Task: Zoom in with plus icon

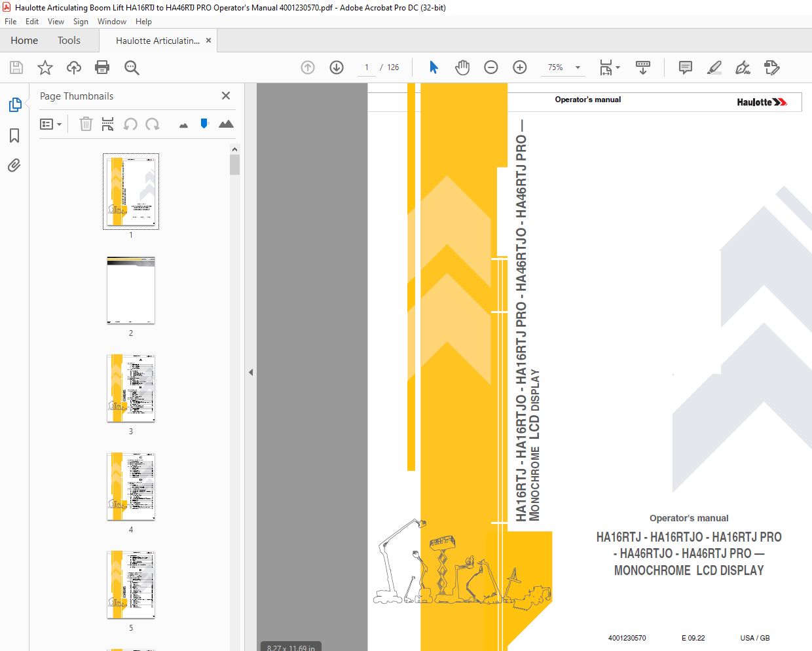Action: 520,67
